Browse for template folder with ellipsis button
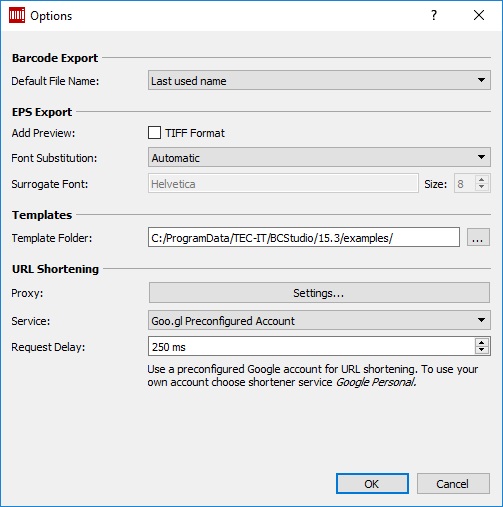This screenshot has height=507, width=503. [478, 237]
